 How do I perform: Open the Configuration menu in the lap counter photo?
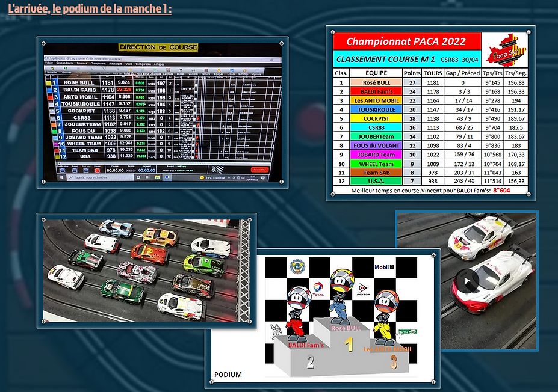click(x=143, y=64)
